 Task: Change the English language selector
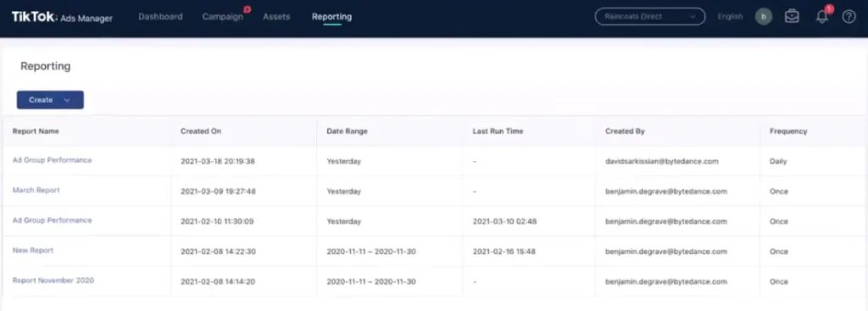(730, 17)
